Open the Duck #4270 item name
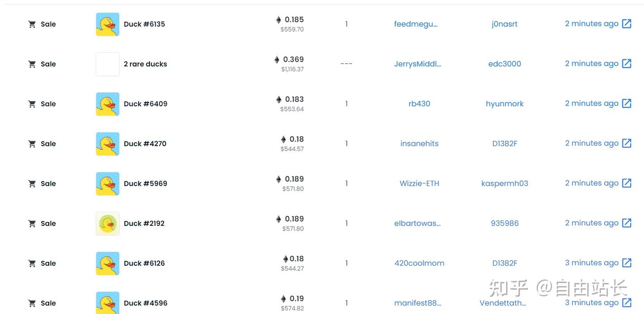This screenshot has width=644, height=314. (145, 143)
